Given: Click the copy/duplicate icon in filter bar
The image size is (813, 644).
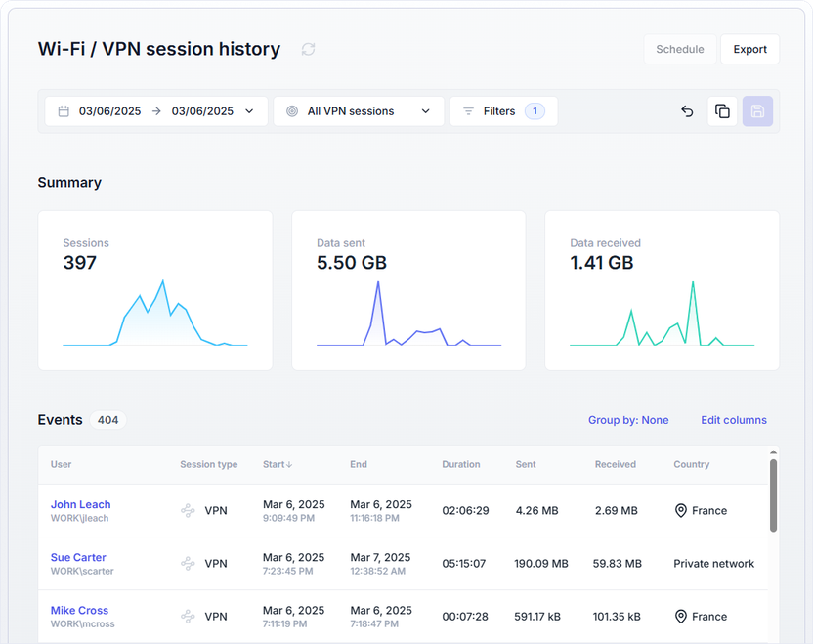Looking at the screenshot, I should coord(722,111).
